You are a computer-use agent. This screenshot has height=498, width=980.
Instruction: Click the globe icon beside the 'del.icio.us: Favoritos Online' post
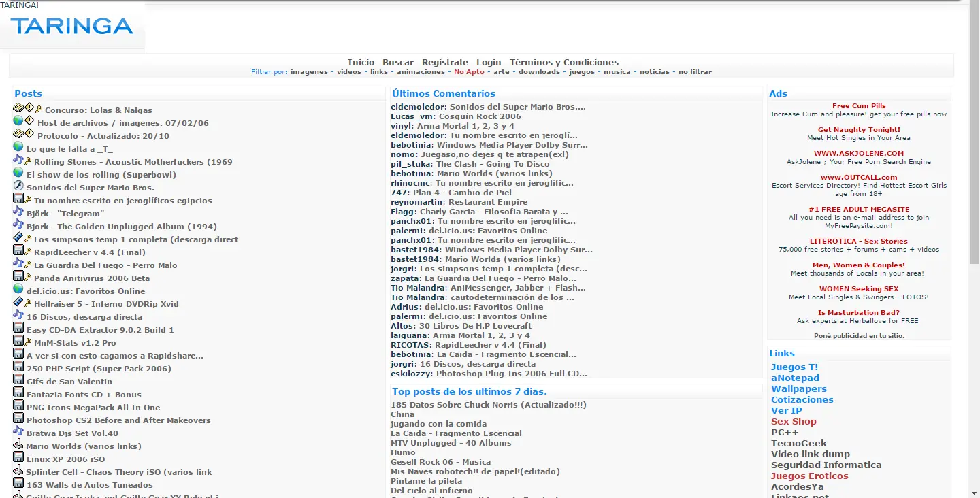pos(18,289)
